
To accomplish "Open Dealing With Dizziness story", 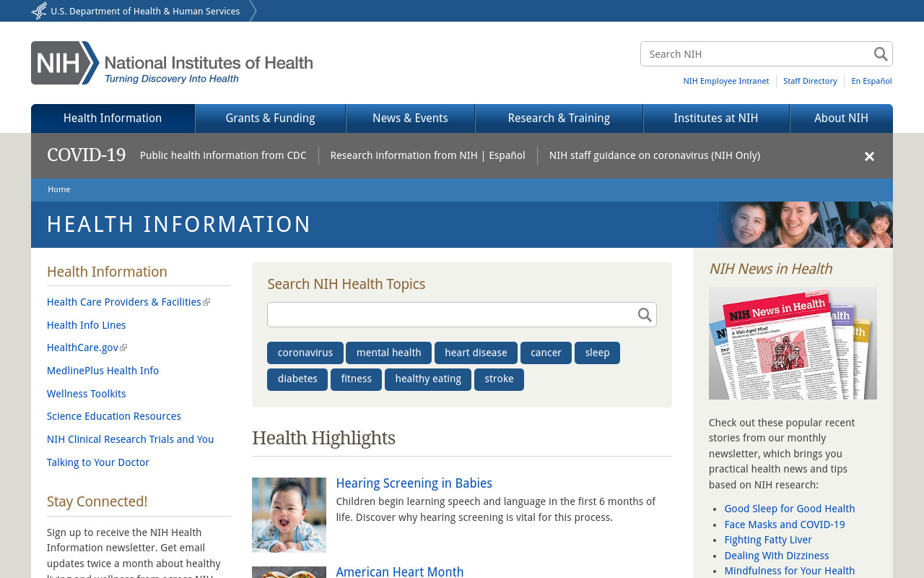I will (777, 556).
